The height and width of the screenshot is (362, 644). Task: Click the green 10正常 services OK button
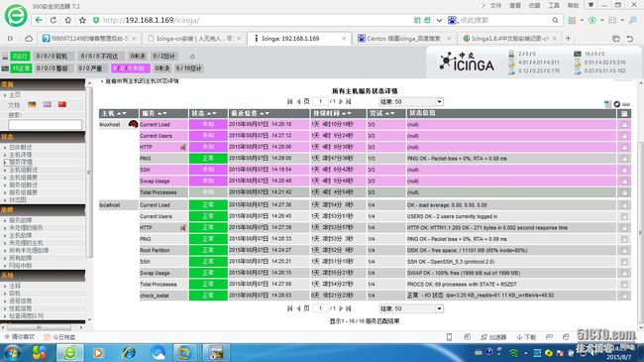tap(22, 67)
